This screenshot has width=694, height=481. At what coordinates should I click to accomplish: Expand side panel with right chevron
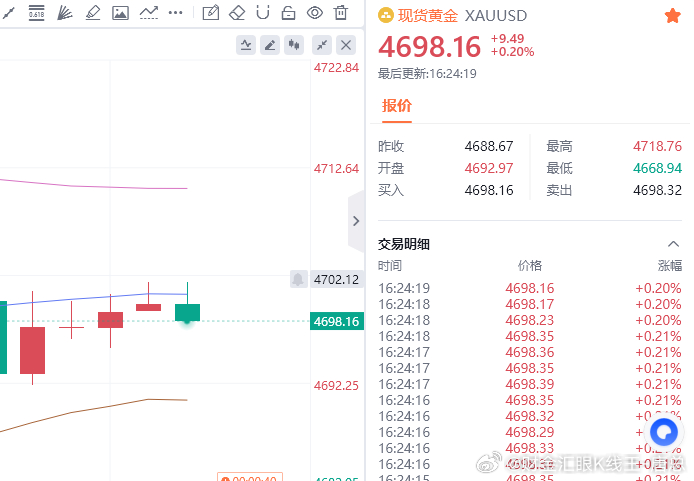tap(356, 221)
